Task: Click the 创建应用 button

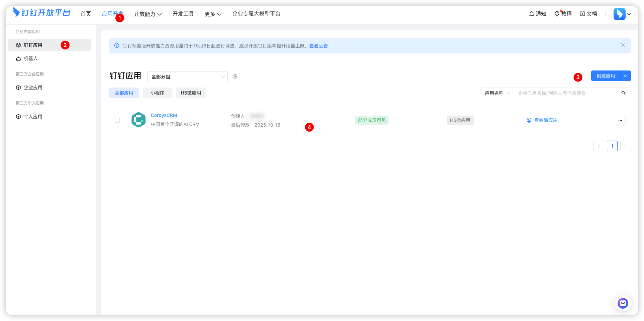Action: pyautogui.click(x=605, y=76)
